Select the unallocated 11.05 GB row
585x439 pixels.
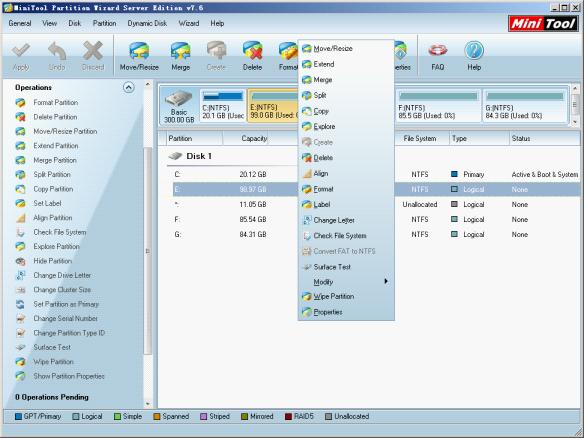coord(375,205)
